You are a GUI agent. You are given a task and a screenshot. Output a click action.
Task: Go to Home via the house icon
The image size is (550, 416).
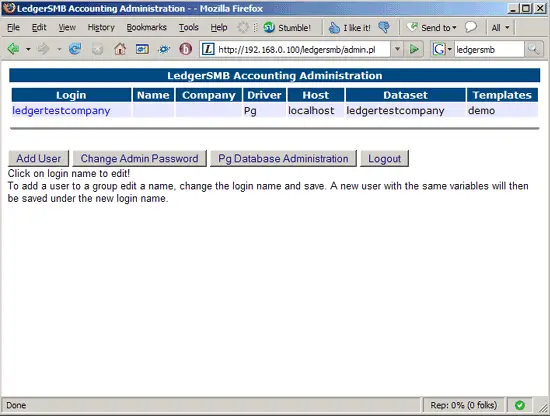click(x=120, y=49)
